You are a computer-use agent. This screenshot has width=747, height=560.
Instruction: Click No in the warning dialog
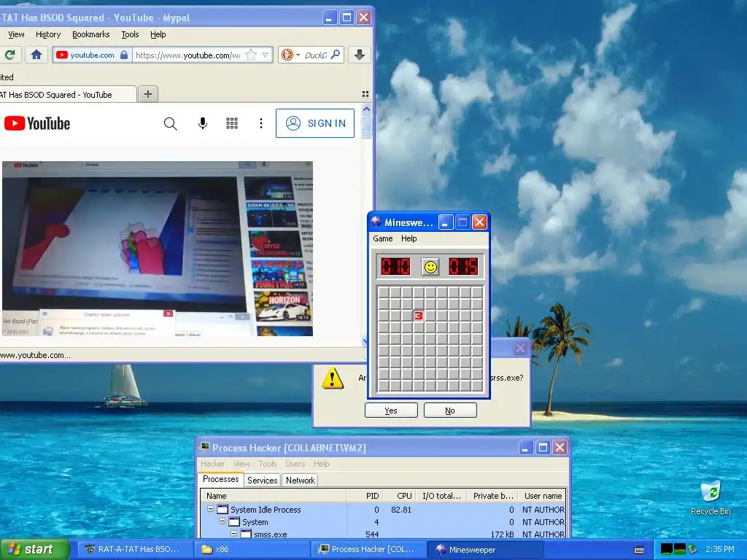pos(449,411)
